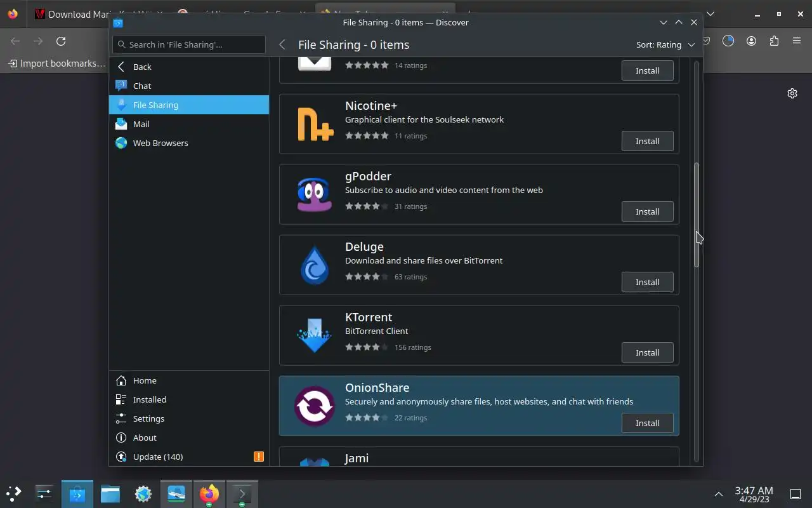Open the About page
The width and height of the screenshot is (812, 508).
coord(189,438)
